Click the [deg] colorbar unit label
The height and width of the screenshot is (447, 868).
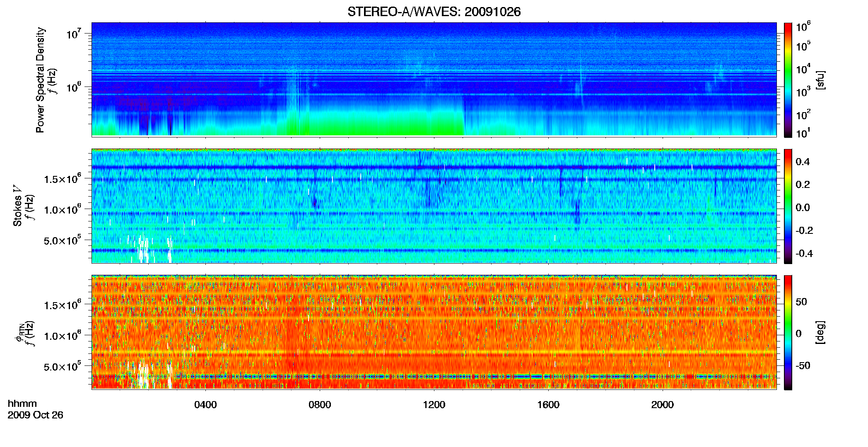[x=820, y=332]
